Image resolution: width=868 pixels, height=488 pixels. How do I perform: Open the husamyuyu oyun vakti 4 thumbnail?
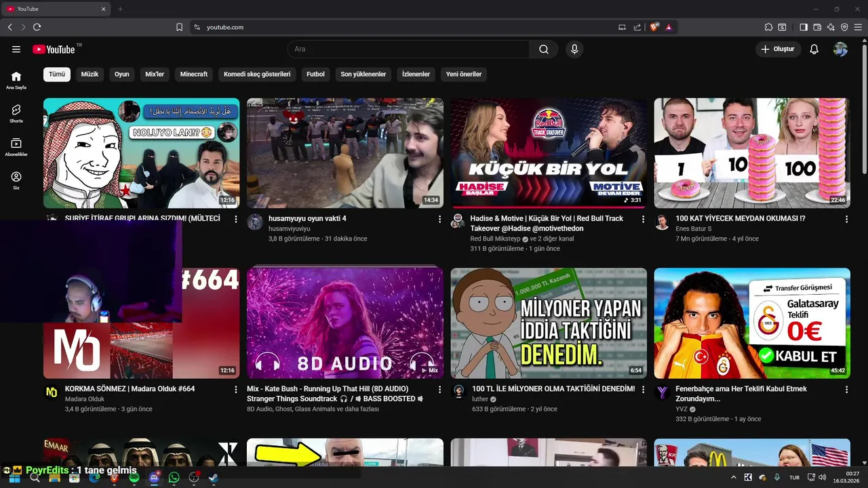pyautogui.click(x=345, y=153)
